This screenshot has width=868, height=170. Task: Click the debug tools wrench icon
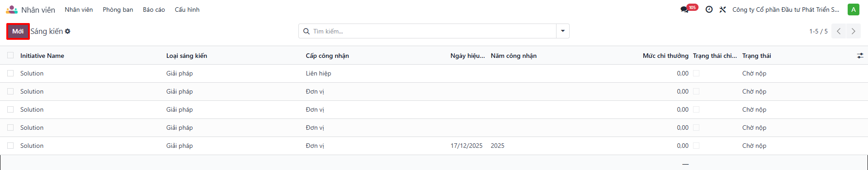coord(723,9)
